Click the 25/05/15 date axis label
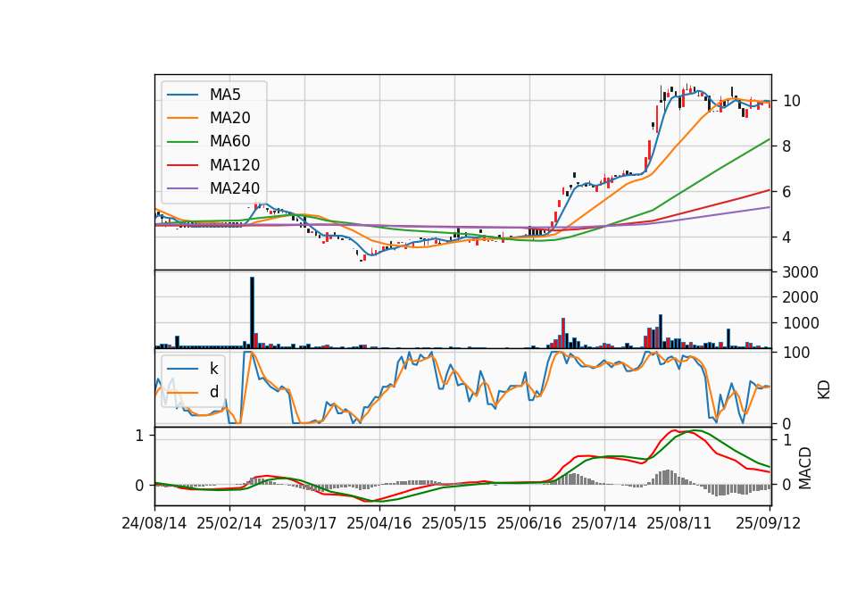 453,524
